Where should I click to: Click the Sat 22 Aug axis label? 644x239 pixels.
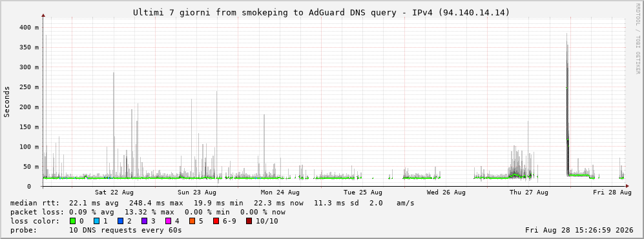click(114, 192)
